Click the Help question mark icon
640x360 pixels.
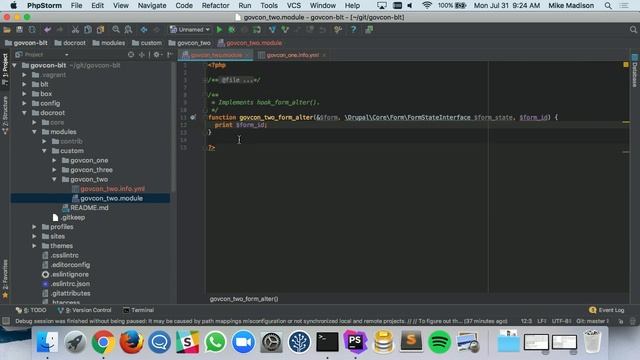pos(353,30)
